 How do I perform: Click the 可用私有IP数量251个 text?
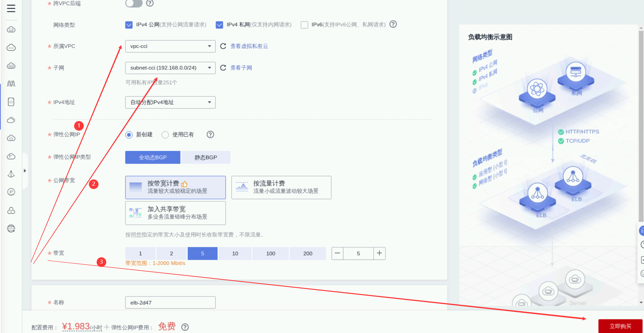tap(151, 82)
